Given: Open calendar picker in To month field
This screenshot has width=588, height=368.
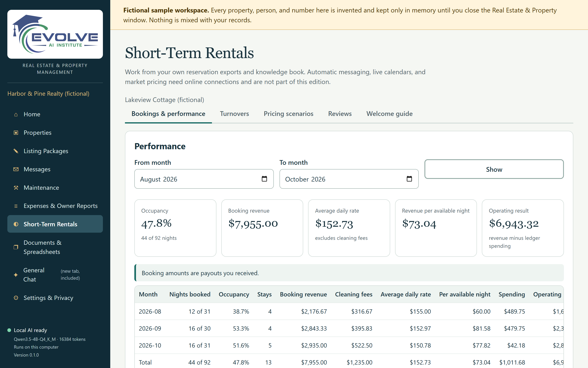Looking at the screenshot, I should 409,179.
